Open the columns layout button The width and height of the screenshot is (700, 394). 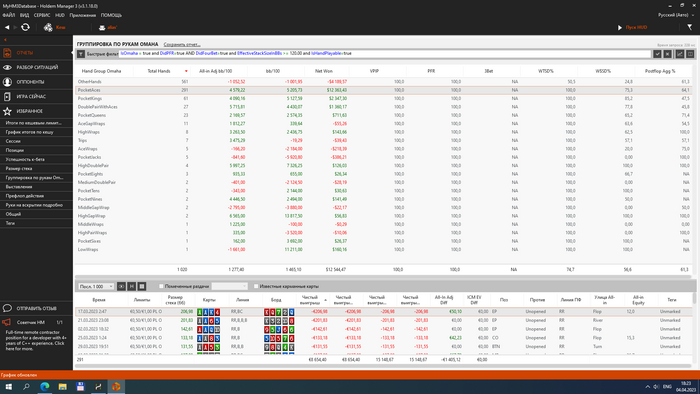pos(690,54)
